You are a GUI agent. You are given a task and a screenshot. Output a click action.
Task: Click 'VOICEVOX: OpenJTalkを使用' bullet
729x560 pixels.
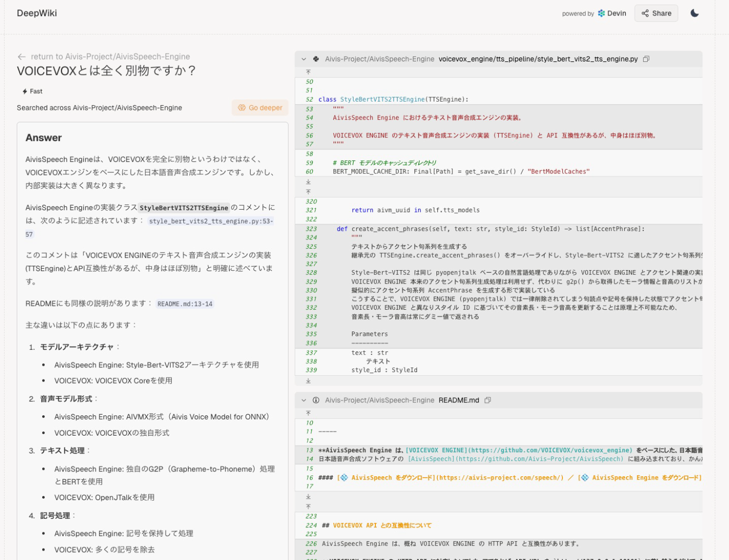[105, 498]
